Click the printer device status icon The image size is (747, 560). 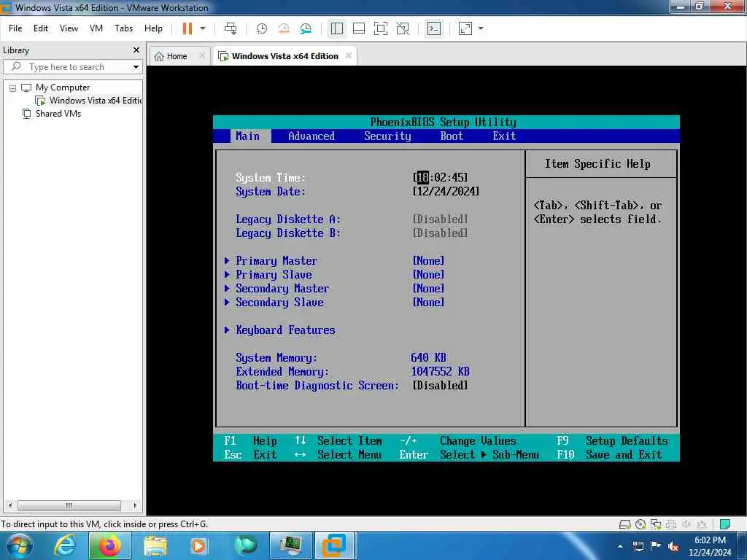(671, 524)
